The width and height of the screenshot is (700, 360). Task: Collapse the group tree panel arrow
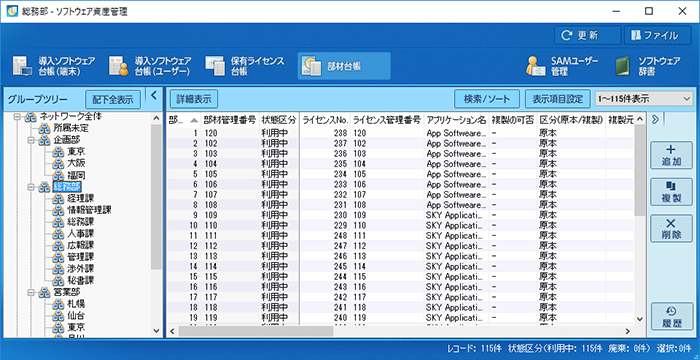[x=154, y=95]
